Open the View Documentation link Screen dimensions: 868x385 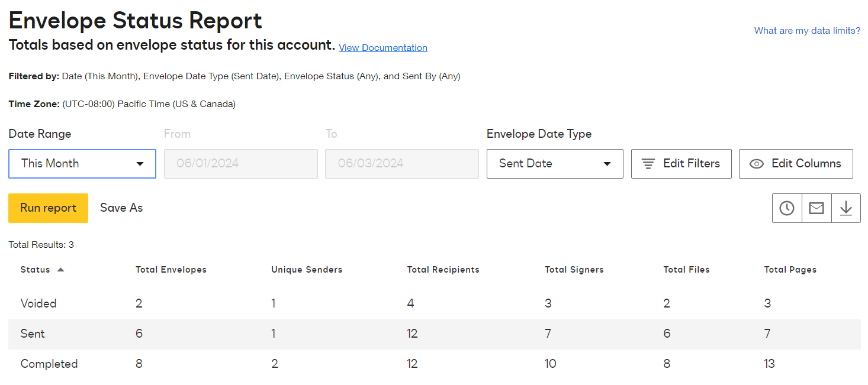382,48
